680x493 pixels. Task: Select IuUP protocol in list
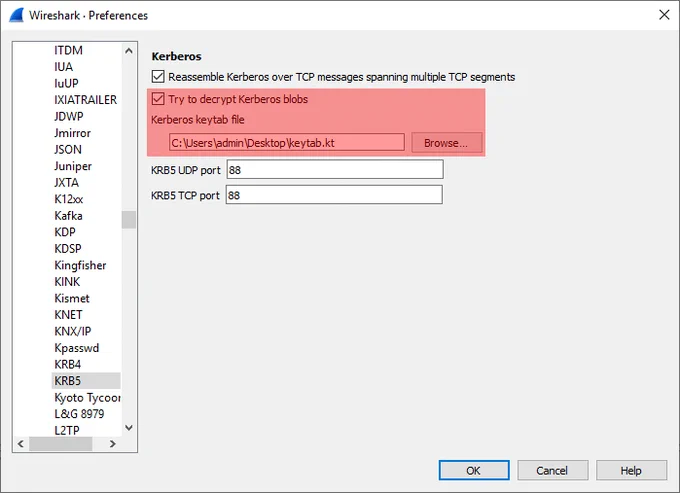pos(66,83)
